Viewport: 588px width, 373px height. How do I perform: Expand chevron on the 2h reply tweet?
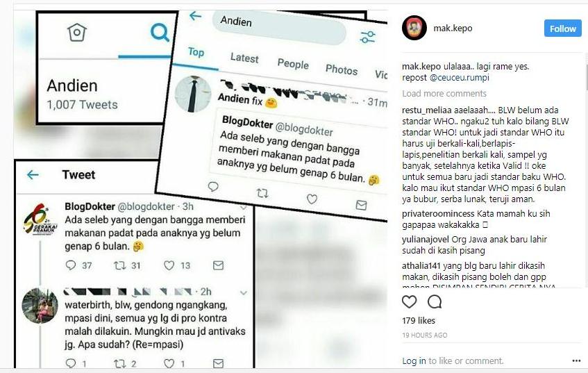(x=244, y=292)
